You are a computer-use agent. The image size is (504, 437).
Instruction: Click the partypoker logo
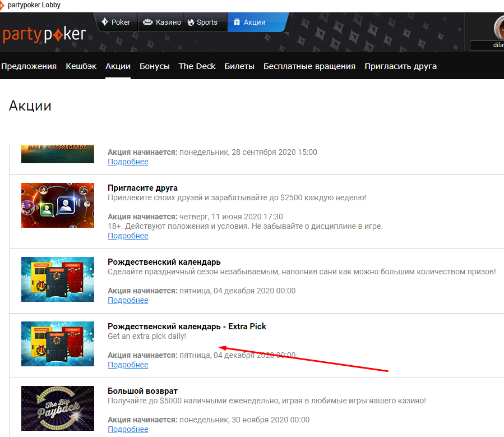pyautogui.click(x=44, y=34)
